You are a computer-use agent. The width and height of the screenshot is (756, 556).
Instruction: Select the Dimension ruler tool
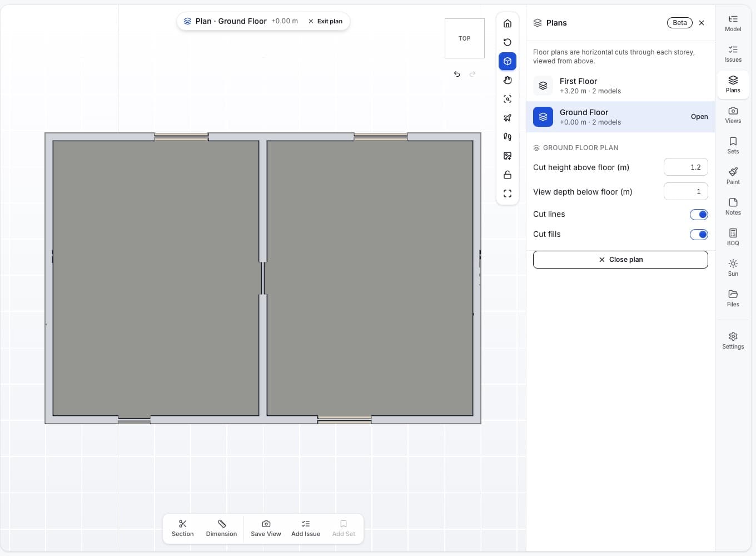click(x=221, y=528)
